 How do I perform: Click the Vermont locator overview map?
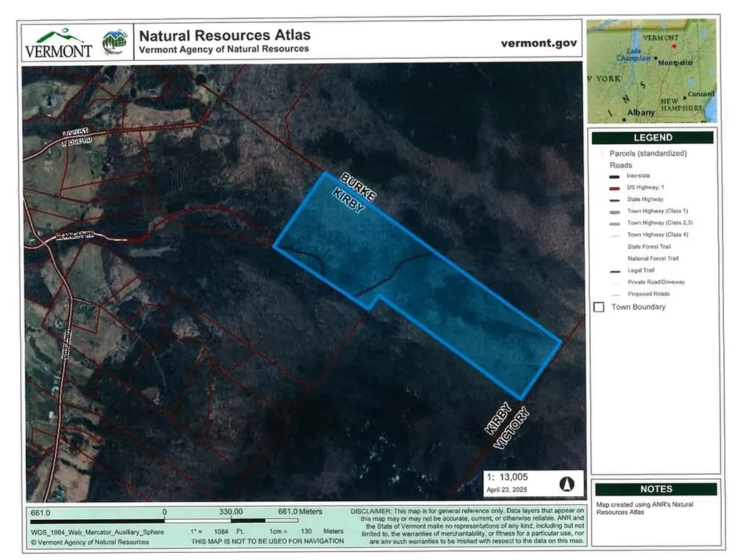coord(652,71)
